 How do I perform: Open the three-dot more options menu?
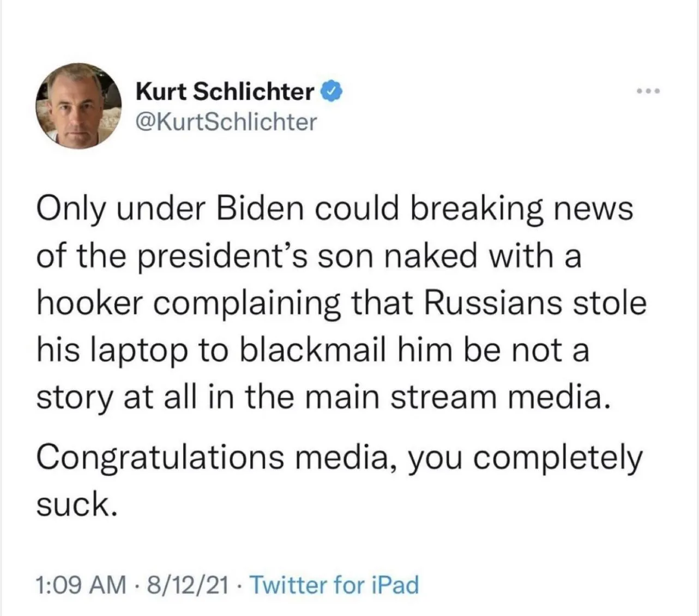[649, 91]
